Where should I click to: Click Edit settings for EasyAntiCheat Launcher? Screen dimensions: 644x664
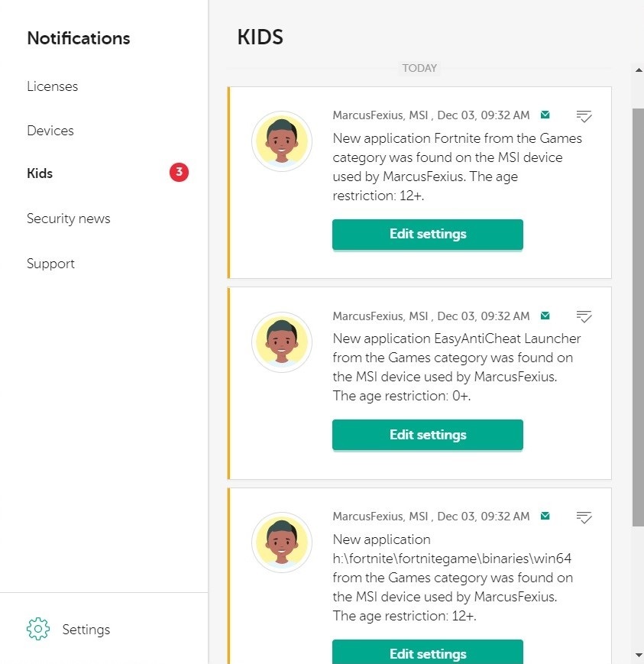point(427,435)
